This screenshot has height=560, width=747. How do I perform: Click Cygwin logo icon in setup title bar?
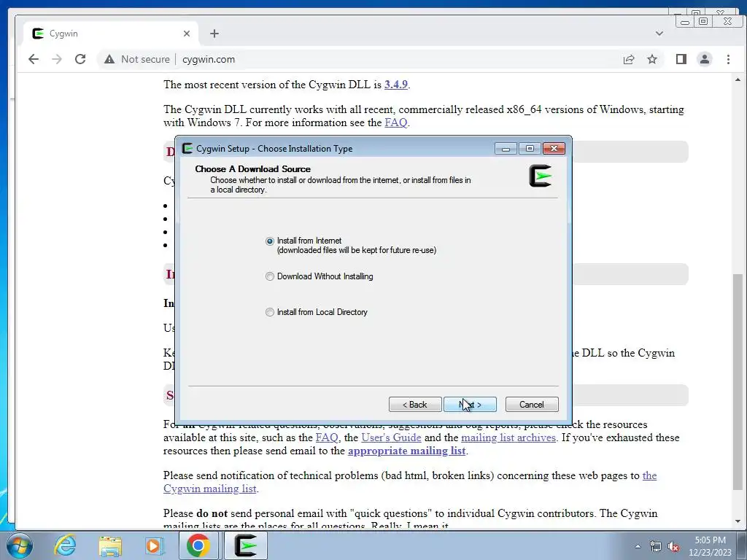click(187, 148)
